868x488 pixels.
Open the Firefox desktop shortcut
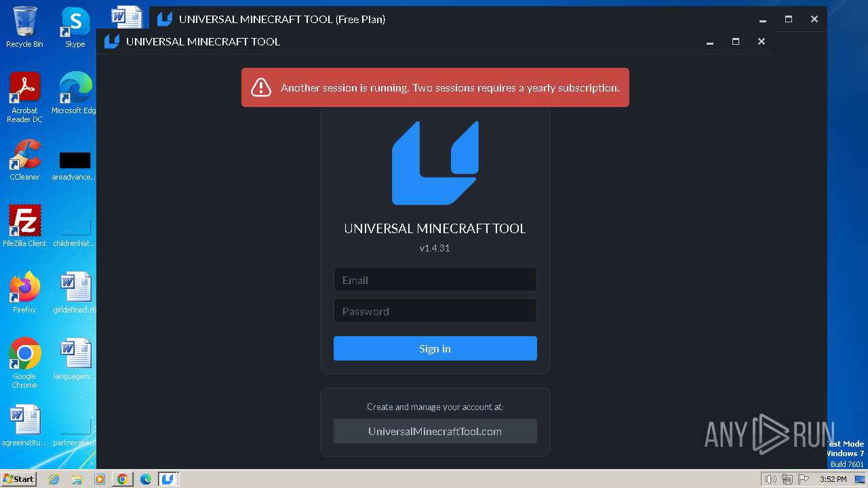[24, 293]
